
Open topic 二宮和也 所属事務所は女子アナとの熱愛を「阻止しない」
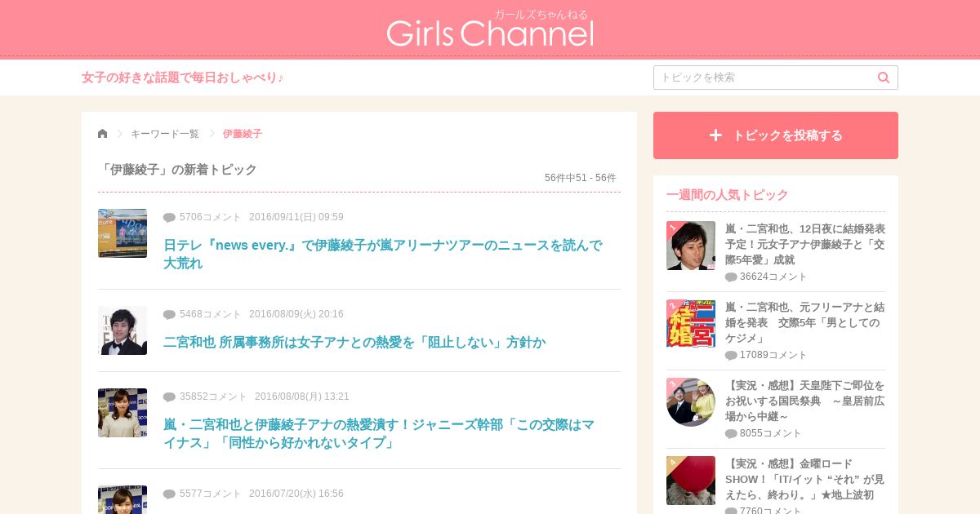pos(354,343)
